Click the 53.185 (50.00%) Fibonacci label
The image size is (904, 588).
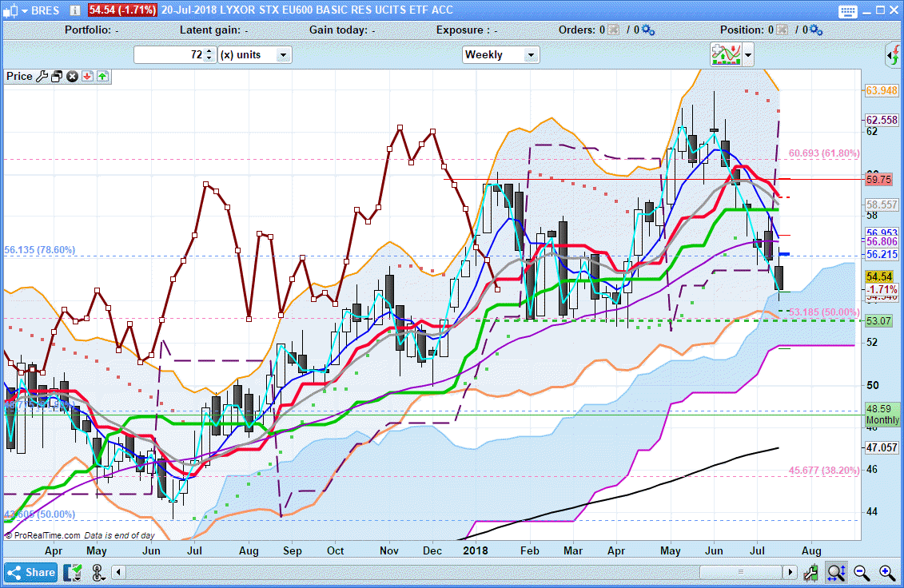tap(824, 312)
